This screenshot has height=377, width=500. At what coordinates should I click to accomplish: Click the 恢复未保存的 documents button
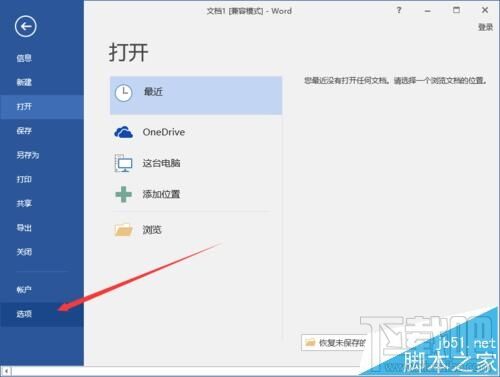[x=334, y=343]
